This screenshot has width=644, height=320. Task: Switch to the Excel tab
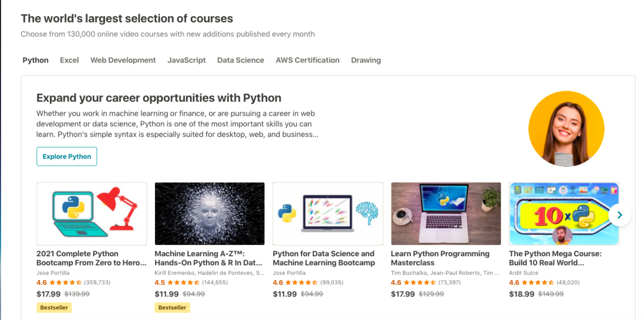tap(69, 60)
